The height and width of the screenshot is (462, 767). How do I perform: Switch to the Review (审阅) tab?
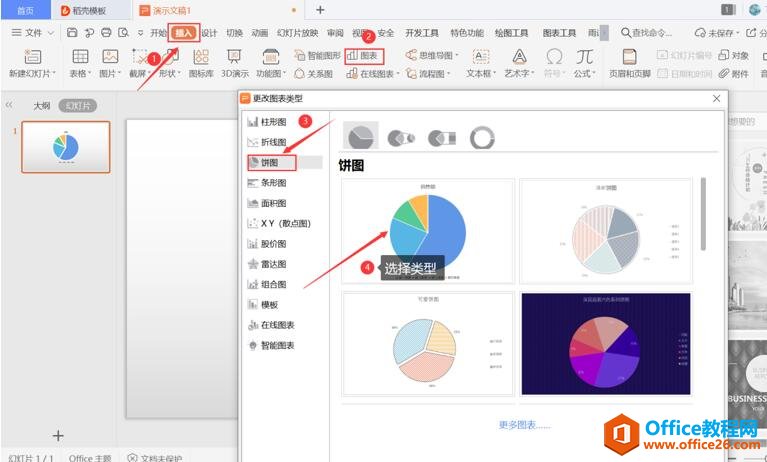335,33
